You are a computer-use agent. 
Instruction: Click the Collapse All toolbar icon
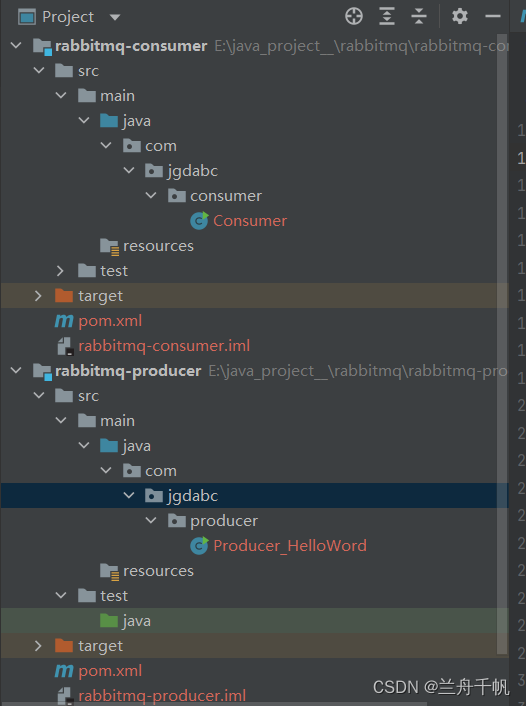pos(419,16)
